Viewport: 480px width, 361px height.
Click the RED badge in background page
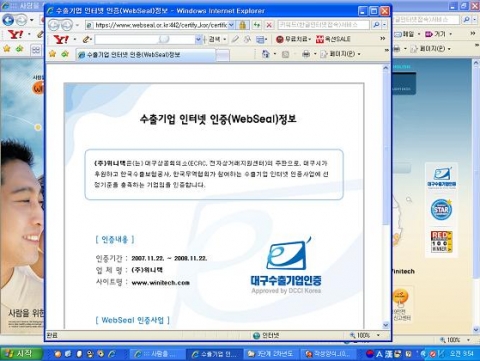tap(441, 242)
